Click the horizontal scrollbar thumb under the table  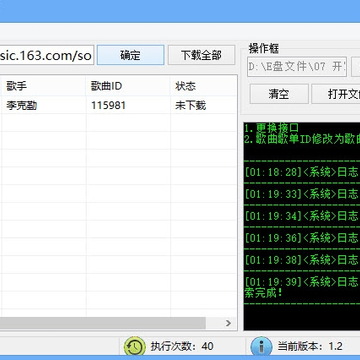coord(103,323)
